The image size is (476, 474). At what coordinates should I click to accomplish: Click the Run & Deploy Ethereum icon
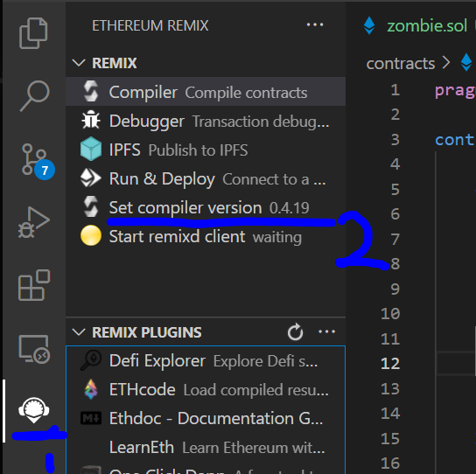tap(90, 178)
